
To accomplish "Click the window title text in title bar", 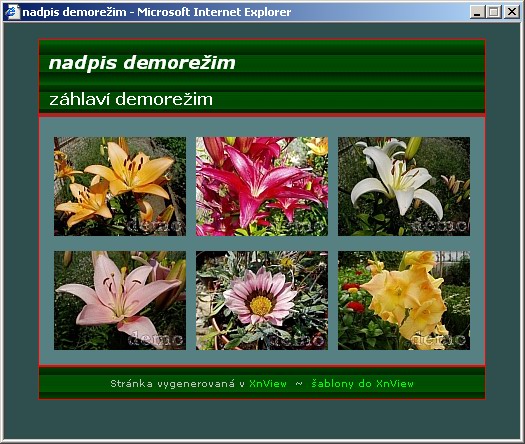I will [157, 12].
